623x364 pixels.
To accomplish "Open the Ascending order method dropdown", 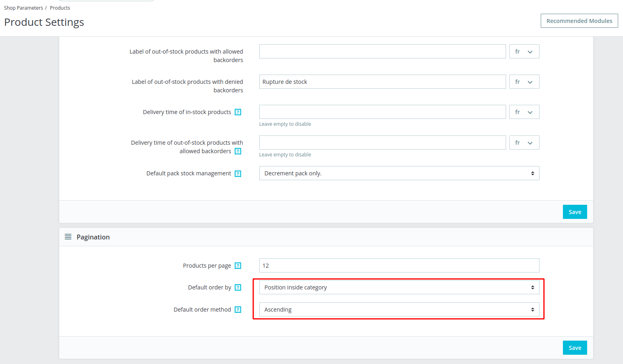I will pyautogui.click(x=399, y=310).
